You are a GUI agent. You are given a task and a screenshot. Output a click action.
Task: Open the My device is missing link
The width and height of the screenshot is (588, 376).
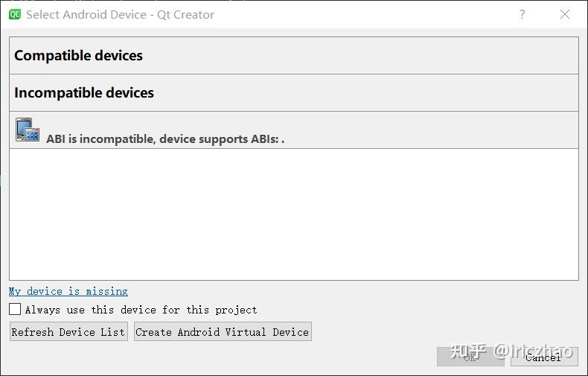click(x=68, y=291)
